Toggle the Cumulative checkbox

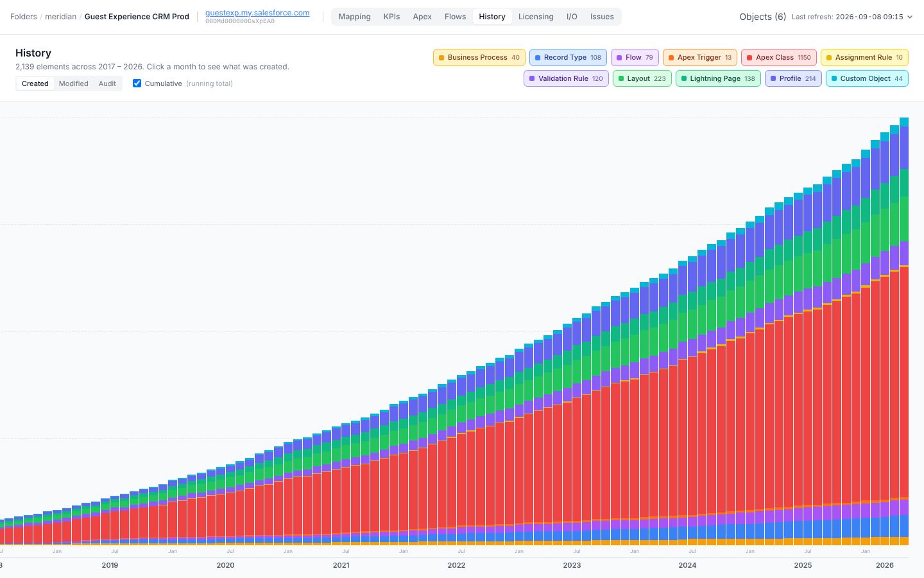pyautogui.click(x=137, y=83)
